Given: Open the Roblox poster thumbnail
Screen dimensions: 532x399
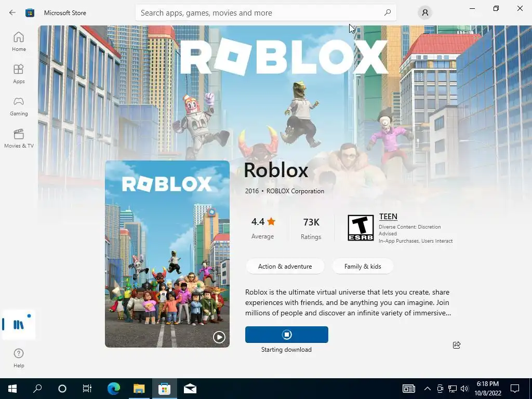Looking at the screenshot, I should [167, 254].
